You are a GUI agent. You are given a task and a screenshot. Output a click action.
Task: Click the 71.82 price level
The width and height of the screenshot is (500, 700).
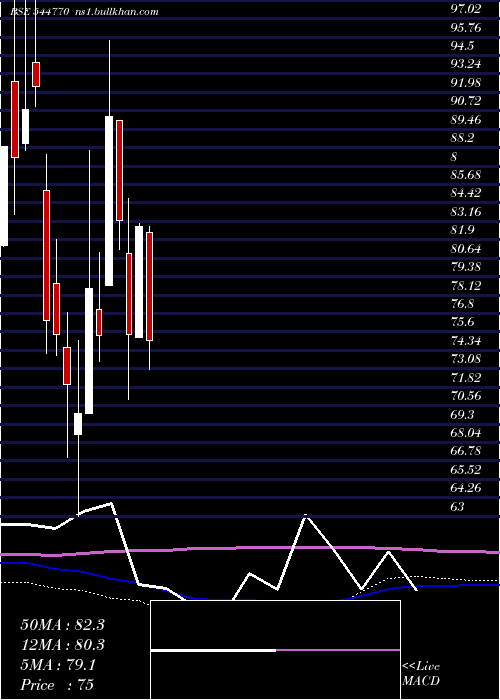pos(466,378)
